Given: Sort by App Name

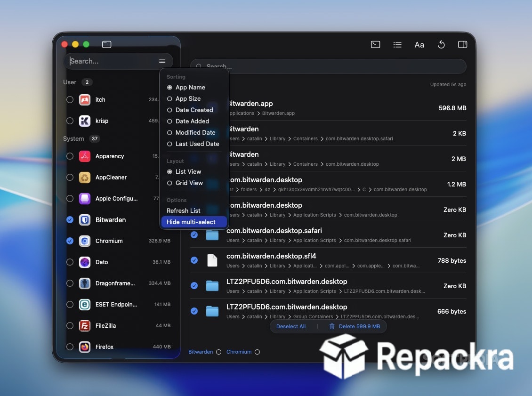Looking at the screenshot, I should coord(190,88).
